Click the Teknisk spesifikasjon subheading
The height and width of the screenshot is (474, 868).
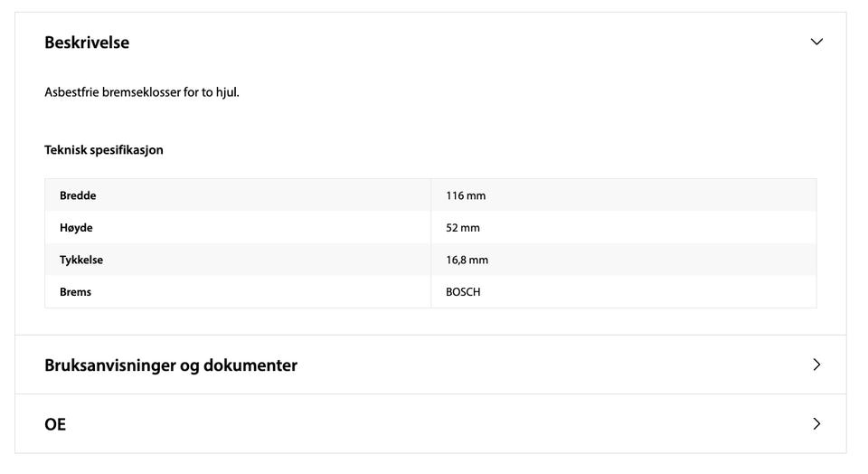pos(104,150)
